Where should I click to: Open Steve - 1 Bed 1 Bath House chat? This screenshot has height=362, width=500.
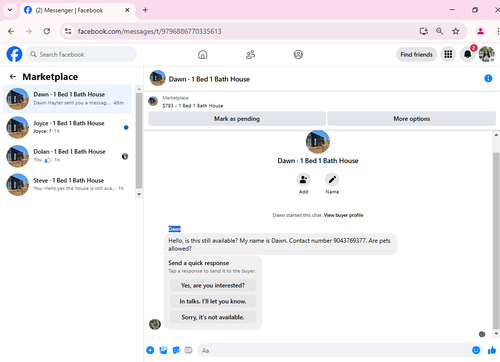(68, 184)
